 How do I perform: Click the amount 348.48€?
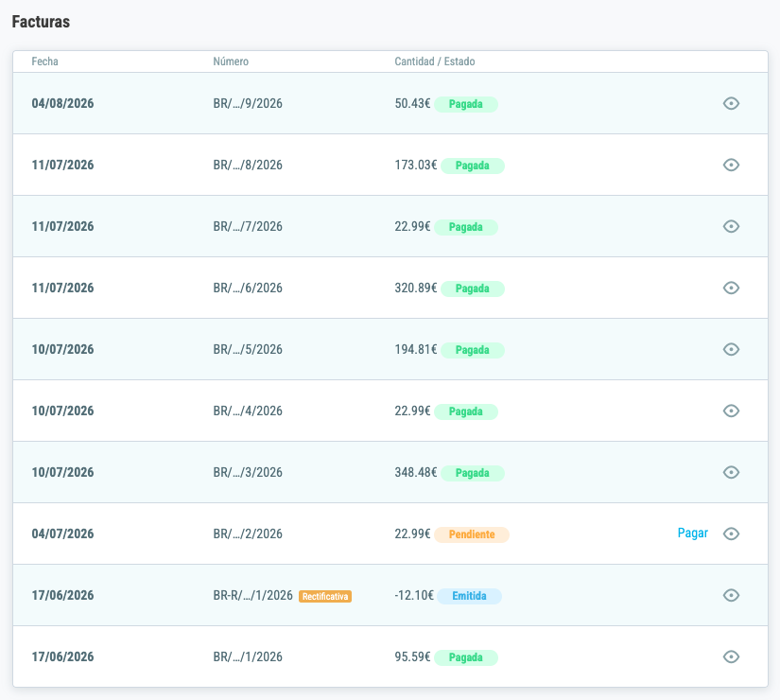416,472
